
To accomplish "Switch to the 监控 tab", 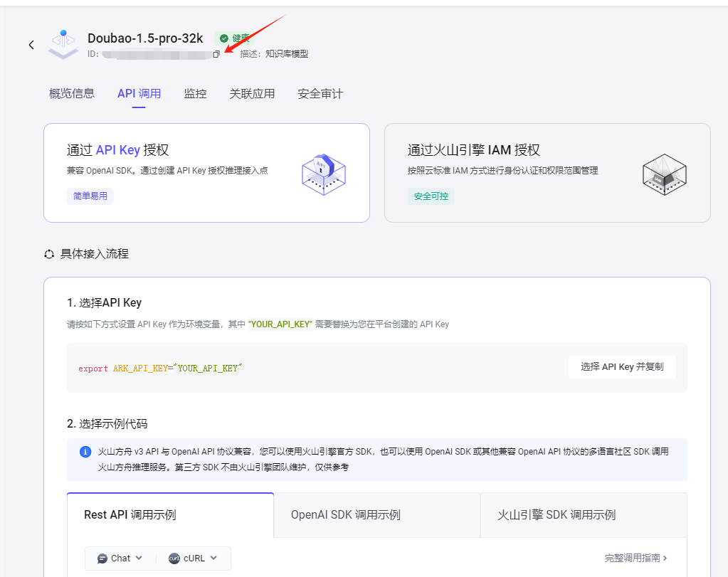I will pyautogui.click(x=195, y=94).
